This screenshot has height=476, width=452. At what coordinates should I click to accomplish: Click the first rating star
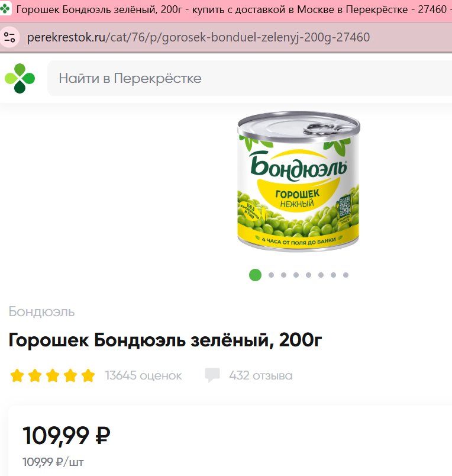pos(17,375)
